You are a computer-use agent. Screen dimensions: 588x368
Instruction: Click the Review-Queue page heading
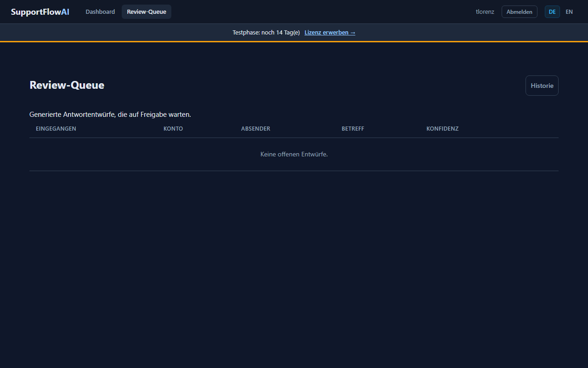click(67, 85)
